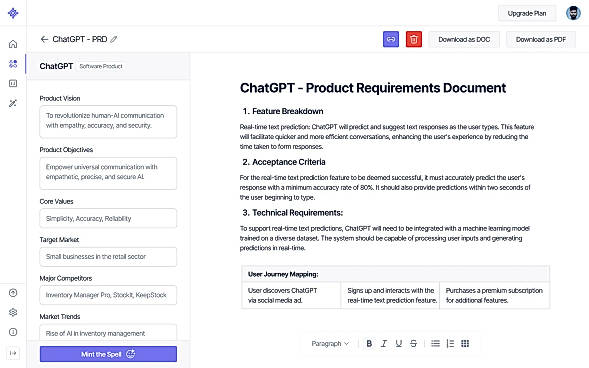Click Mint the Spell button
The width and height of the screenshot is (589, 368).
108,354
